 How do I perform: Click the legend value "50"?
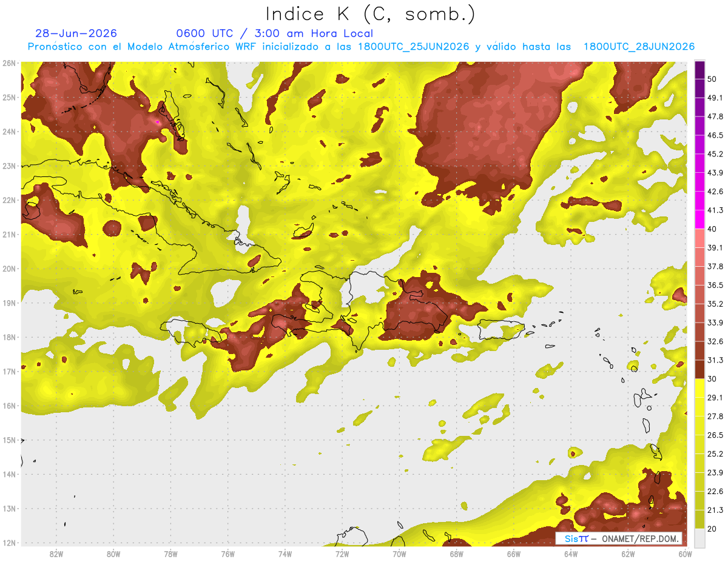(712, 79)
